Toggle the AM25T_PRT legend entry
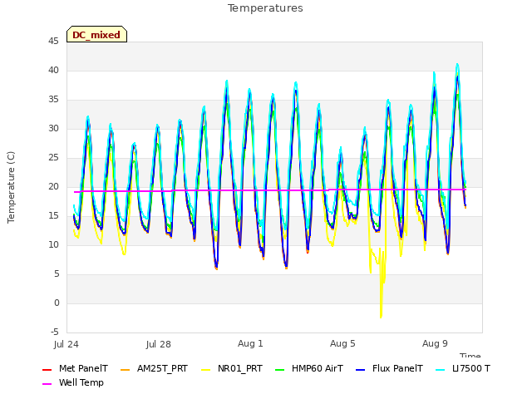The width and height of the screenshot is (532, 399). 154,368
